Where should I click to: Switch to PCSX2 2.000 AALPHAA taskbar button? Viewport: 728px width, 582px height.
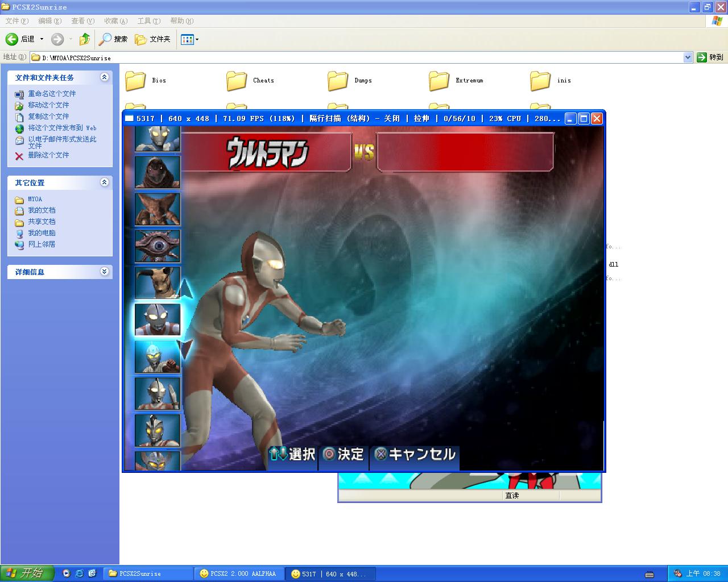(x=239, y=573)
